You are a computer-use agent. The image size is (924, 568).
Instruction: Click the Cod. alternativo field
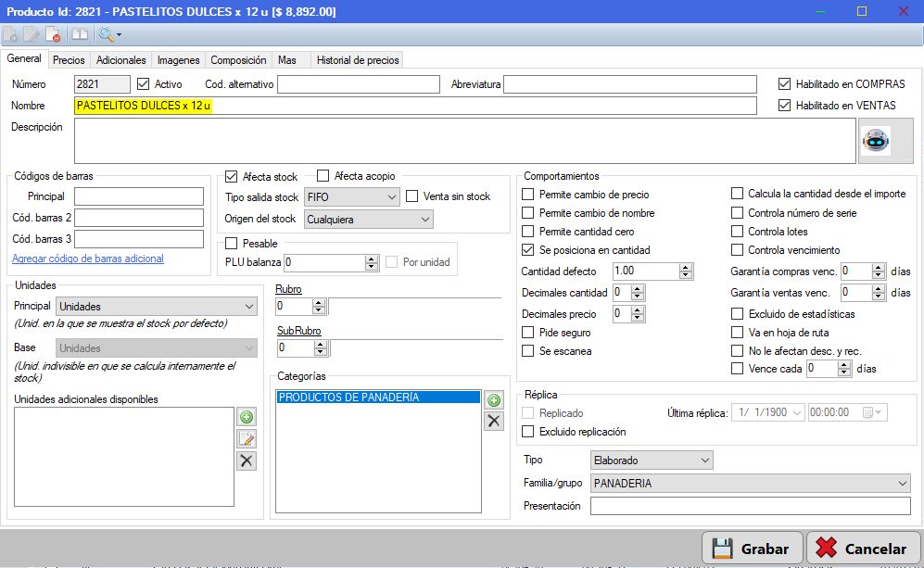click(x=359, y=84)
